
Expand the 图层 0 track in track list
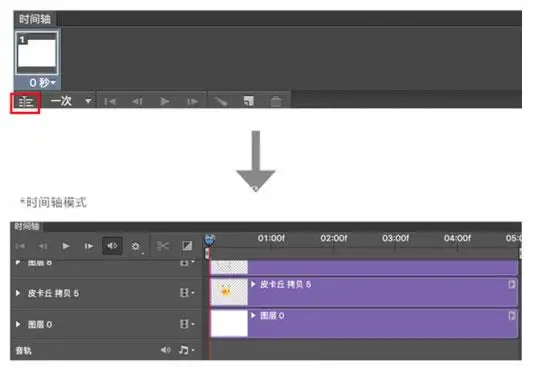coord(18,324)
